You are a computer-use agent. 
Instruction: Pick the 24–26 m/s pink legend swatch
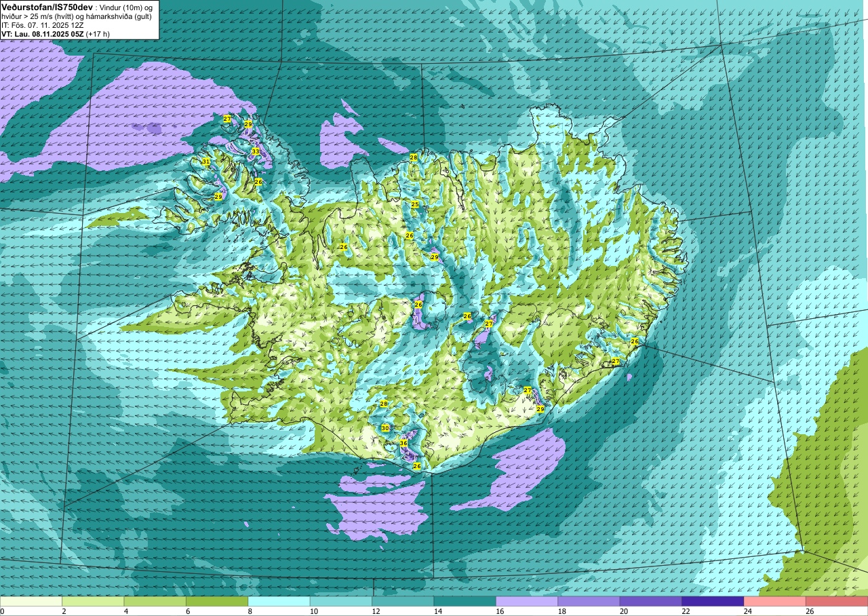coord(775,601)
